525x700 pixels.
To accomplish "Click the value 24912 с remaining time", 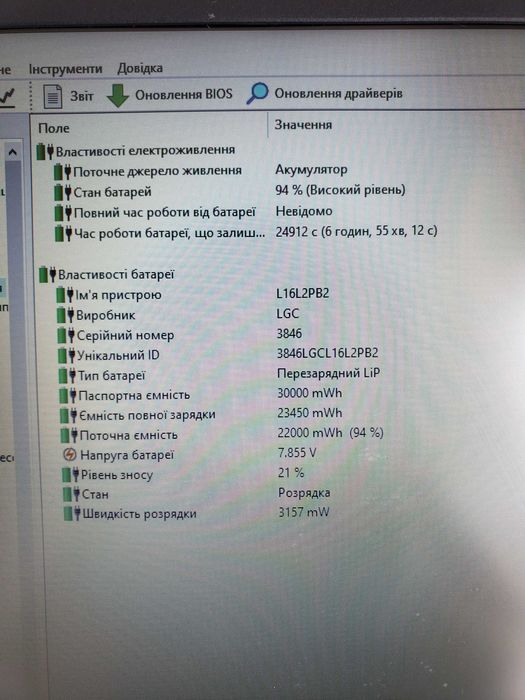I will tap(357, 231).
